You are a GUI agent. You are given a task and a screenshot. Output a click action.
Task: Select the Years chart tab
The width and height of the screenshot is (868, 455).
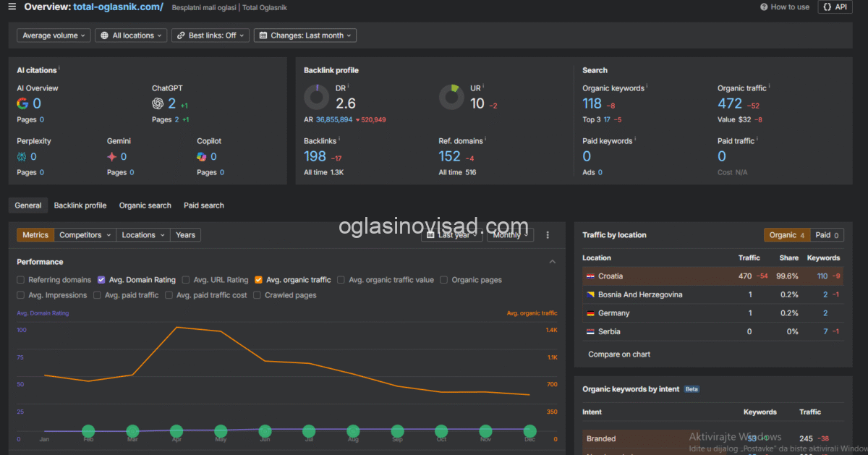pyautogui.click(x=186, y=235)
